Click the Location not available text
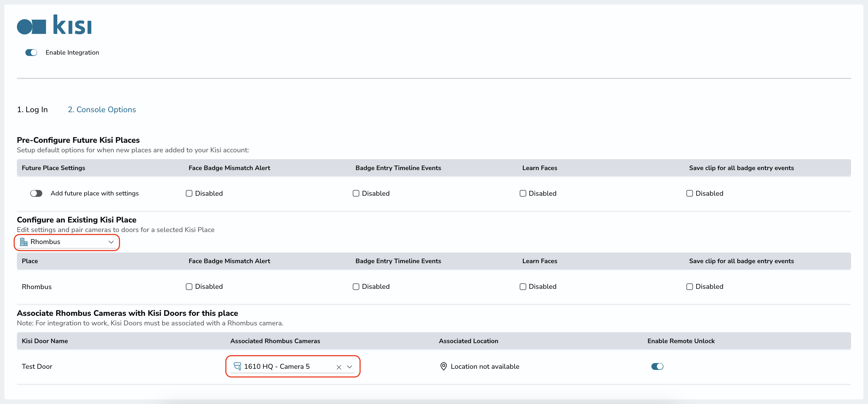The image size is (868, 404). 485,366
